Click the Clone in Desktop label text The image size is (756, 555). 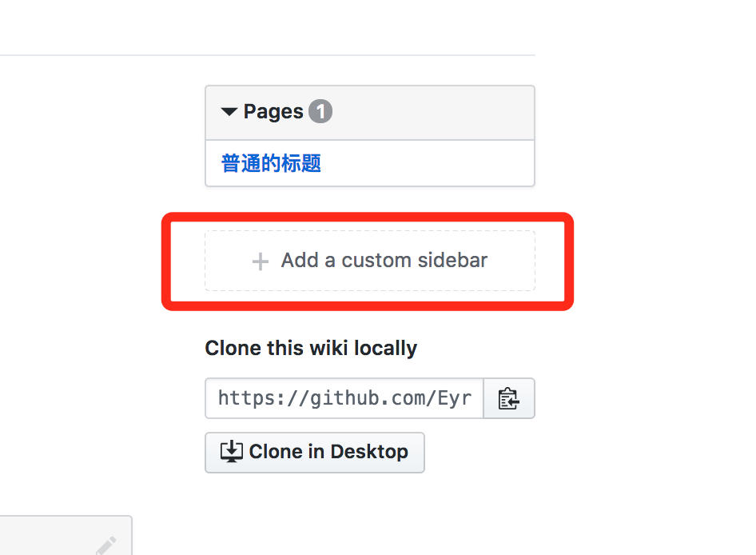click(x=328, y=452)
